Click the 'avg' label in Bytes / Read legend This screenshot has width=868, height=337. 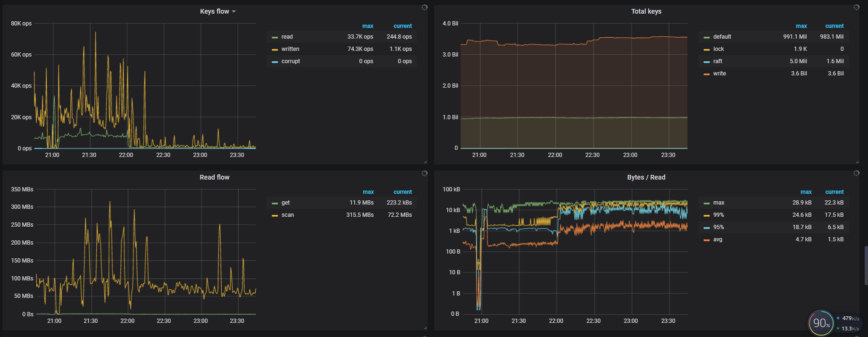[x=718, y=239]
